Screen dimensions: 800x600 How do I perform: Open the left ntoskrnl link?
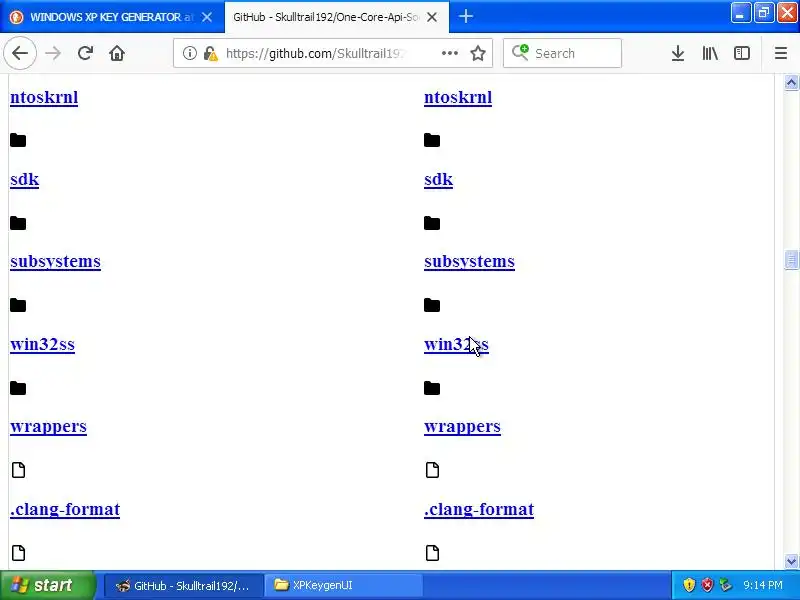(44, 97)
